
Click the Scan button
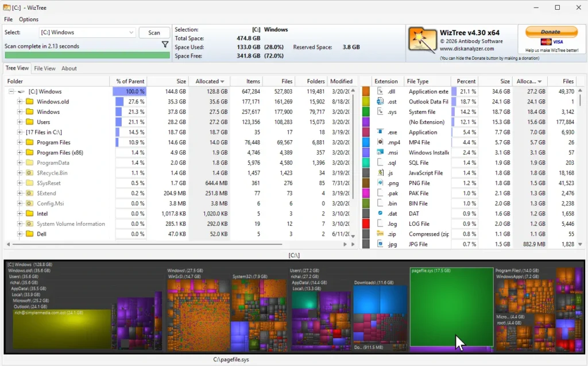[154, 32]
